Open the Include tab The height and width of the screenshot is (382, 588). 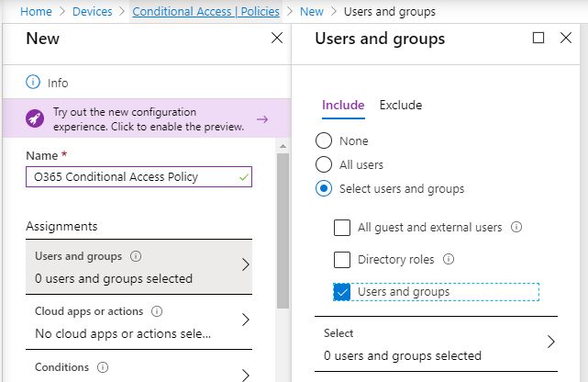[343, 105]
